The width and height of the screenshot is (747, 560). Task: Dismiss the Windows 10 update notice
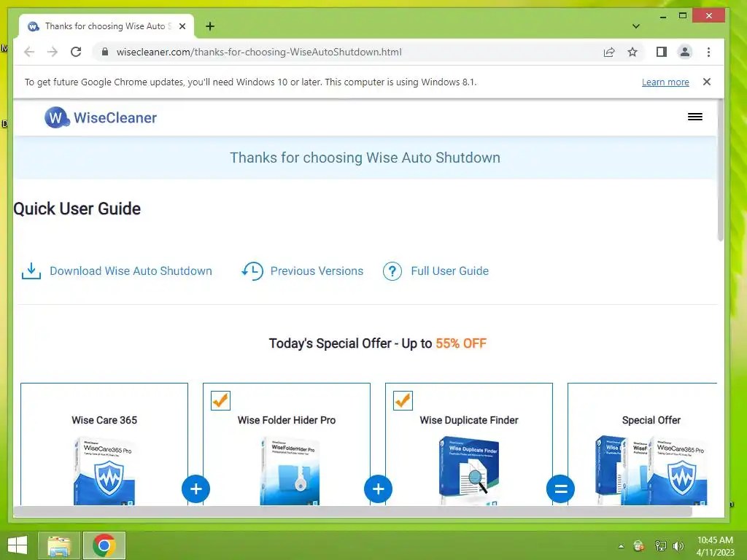tap(707, 82)
